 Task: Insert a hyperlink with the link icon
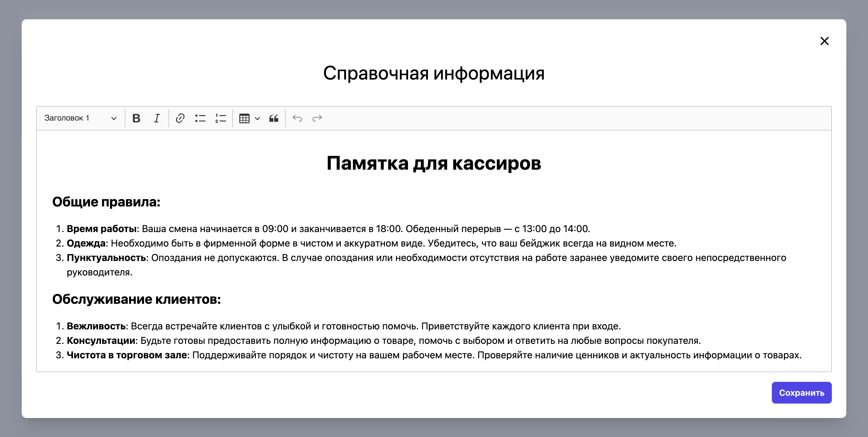[x=180, y=118]
